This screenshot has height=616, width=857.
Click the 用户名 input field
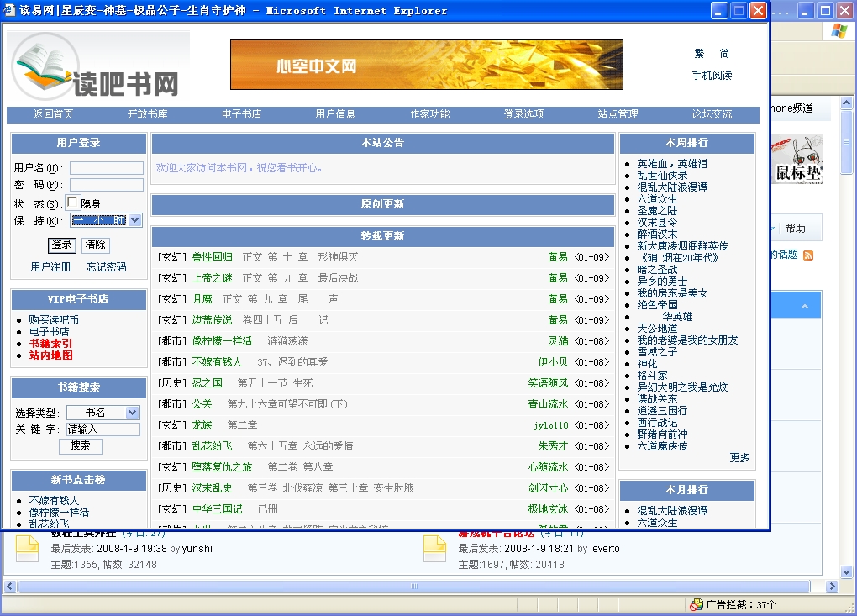point(106,168)
